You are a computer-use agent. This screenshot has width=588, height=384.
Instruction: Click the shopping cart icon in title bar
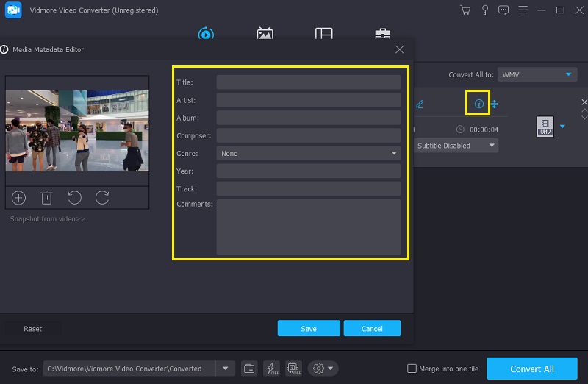tap(465, 10)
